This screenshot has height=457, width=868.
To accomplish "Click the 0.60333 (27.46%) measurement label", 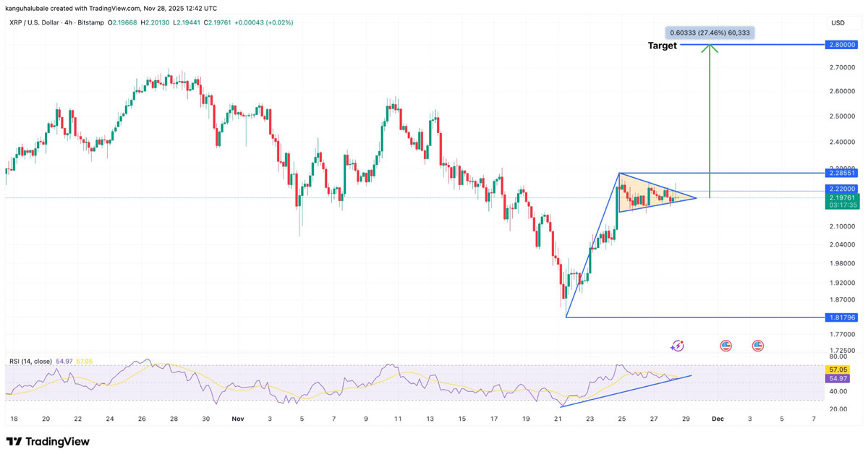I will pyautogui.click(x=710, y=32).
